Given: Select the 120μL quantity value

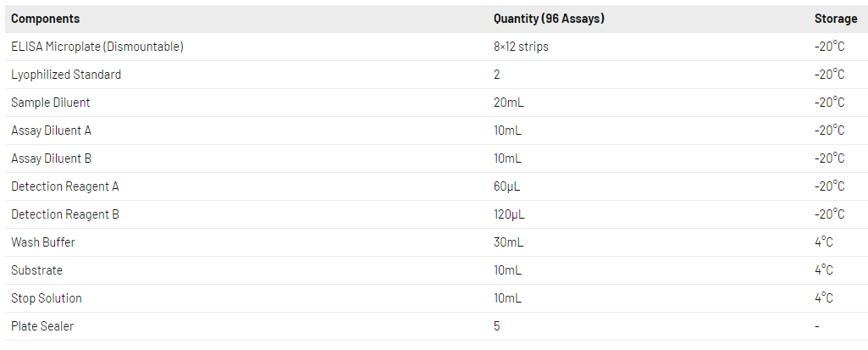Looking at the screenshot, I should pos(510,214).
